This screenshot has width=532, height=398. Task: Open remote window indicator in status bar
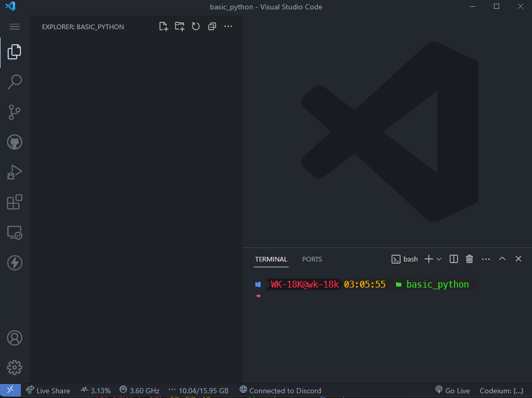click(10, 390)
